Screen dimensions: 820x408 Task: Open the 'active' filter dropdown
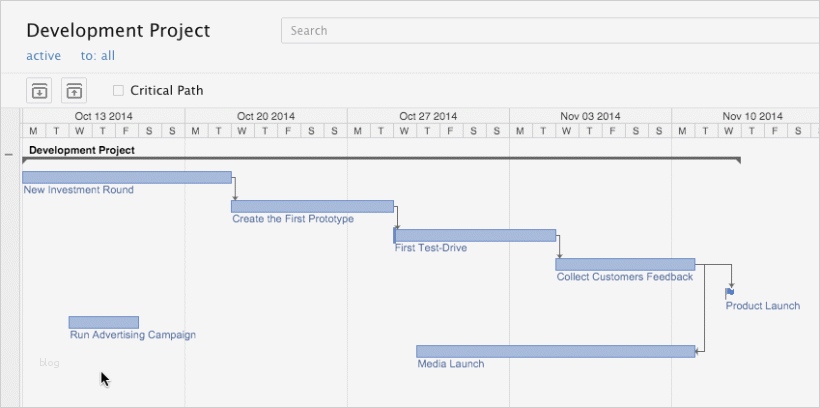43,56
